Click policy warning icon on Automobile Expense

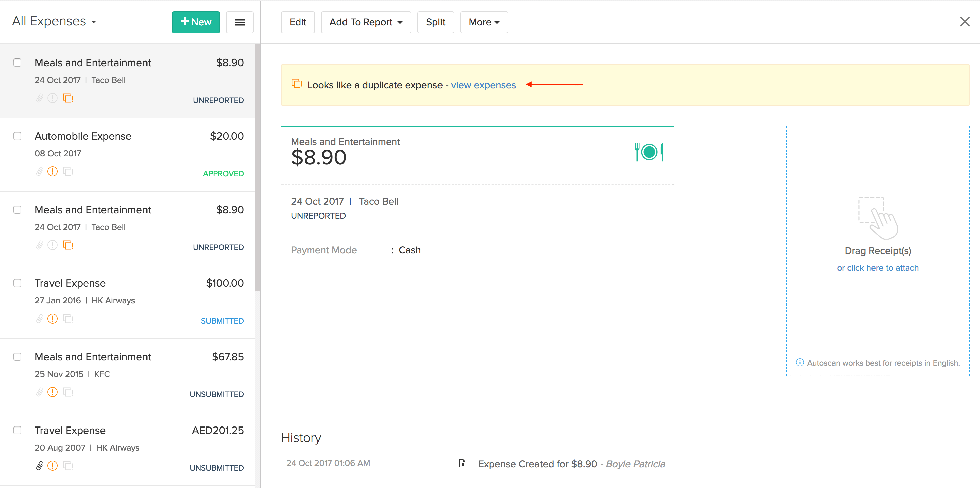pyautogui.click(x=53, y=172)
